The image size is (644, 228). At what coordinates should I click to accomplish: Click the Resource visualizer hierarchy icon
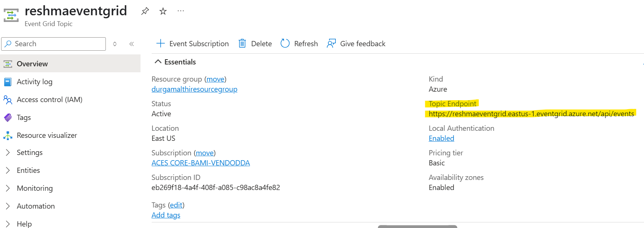click(8, 135)
